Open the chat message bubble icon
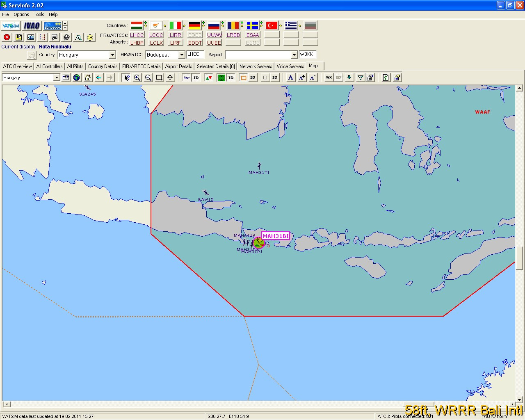This screenshot has width=525, height=420. click(x=55, y=37)
